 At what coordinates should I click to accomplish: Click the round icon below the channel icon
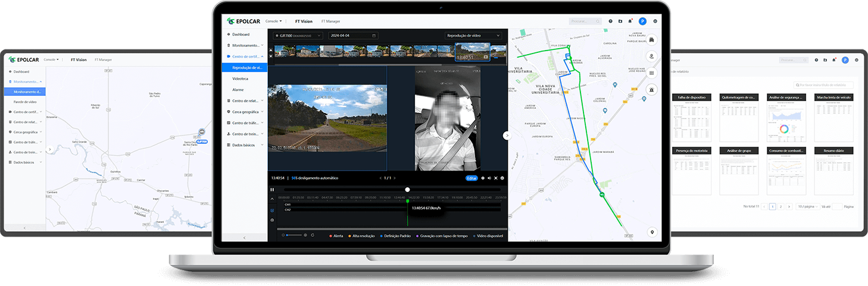273,220
